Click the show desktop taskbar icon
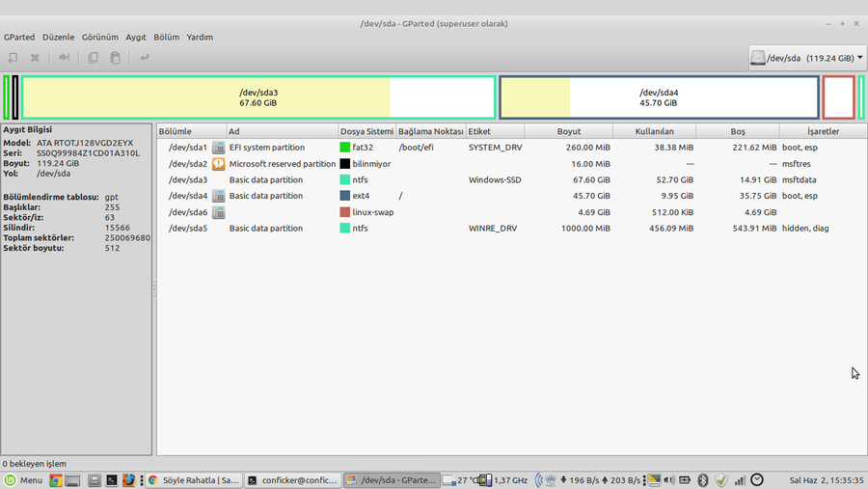This screenshot has height=489, width=868. click(72, 480)
